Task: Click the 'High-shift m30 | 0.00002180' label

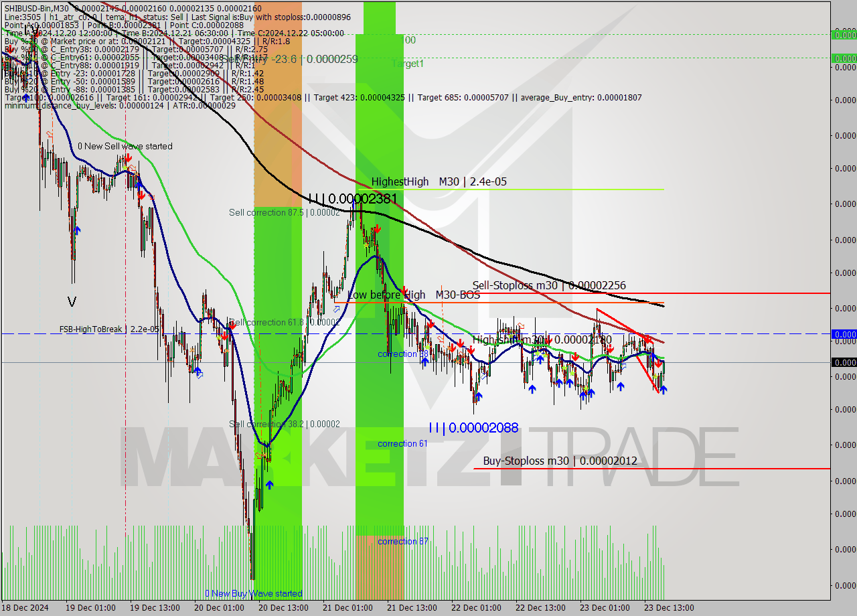Action: point(542,339)
